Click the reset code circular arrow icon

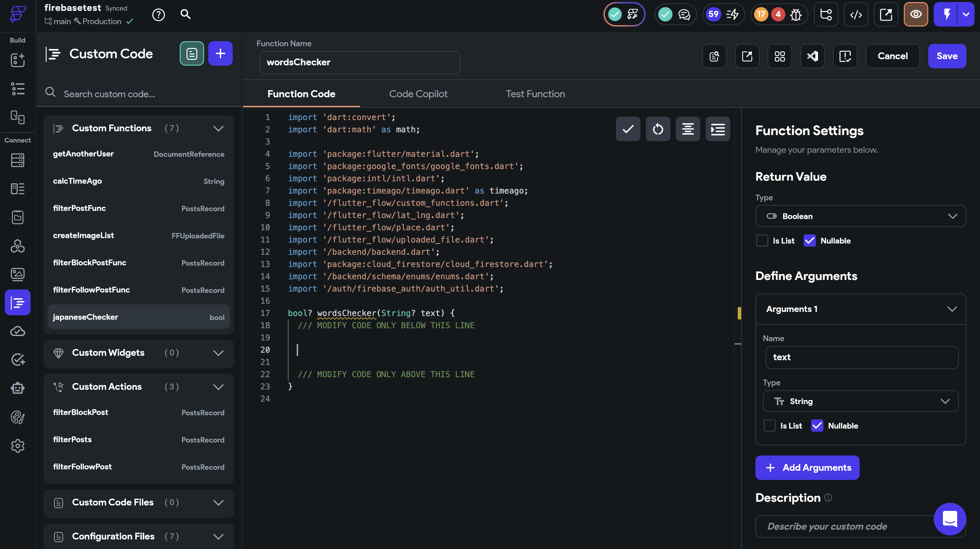[658, 129]
